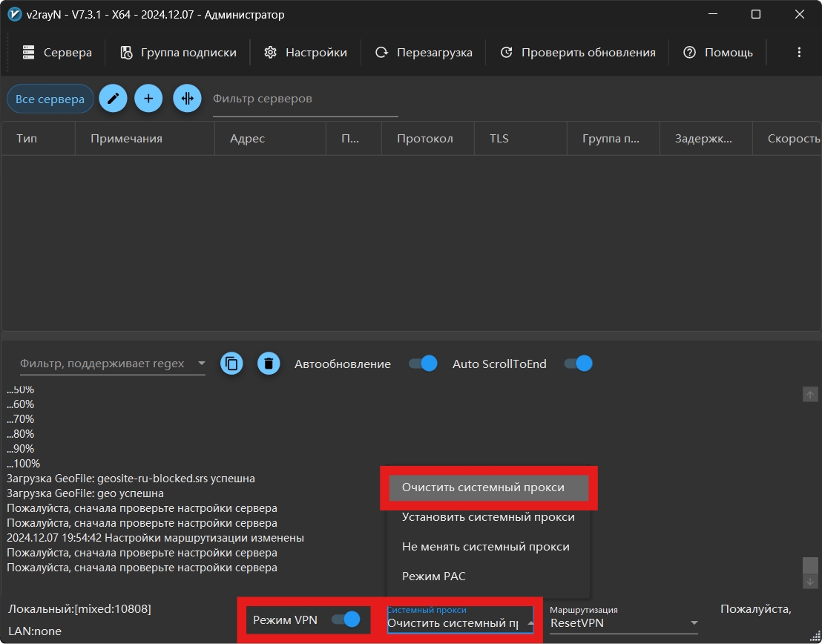
Task: Copy log with the copy icon
Action: pos(231,364)
